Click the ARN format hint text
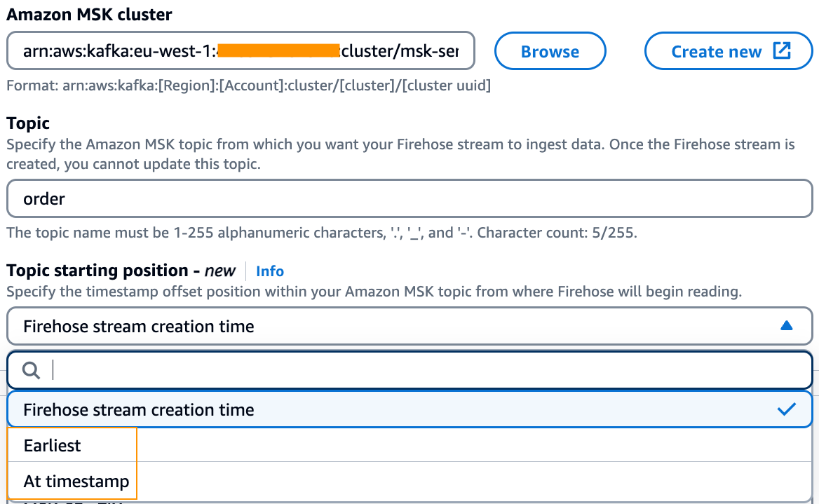819x504 pixels. click(x=249, y=85)
